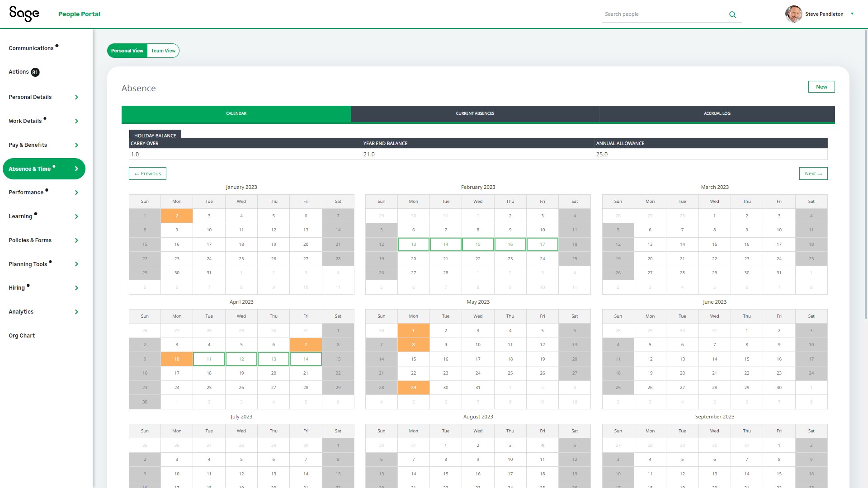Select July 5 in the calendar
The image size is (868, 488).
click(x=241, y=460)
